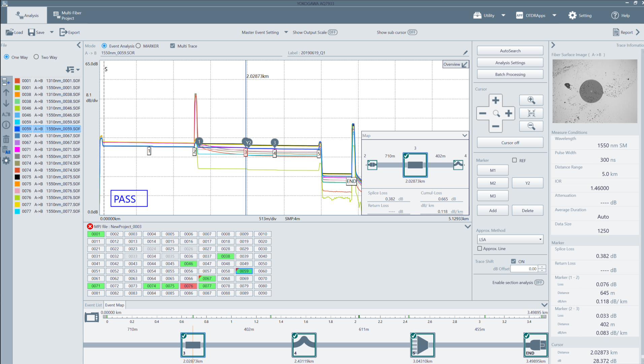Screen dimensions: 644x364
Task: Turn on Show Output Scale toggle
Action: [332, 32]
